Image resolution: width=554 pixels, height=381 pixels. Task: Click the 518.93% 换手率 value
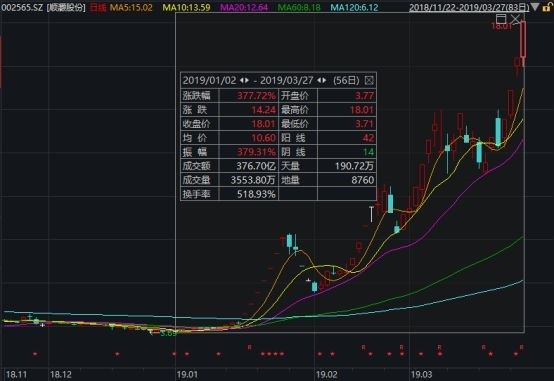click(x=256, y=194)
